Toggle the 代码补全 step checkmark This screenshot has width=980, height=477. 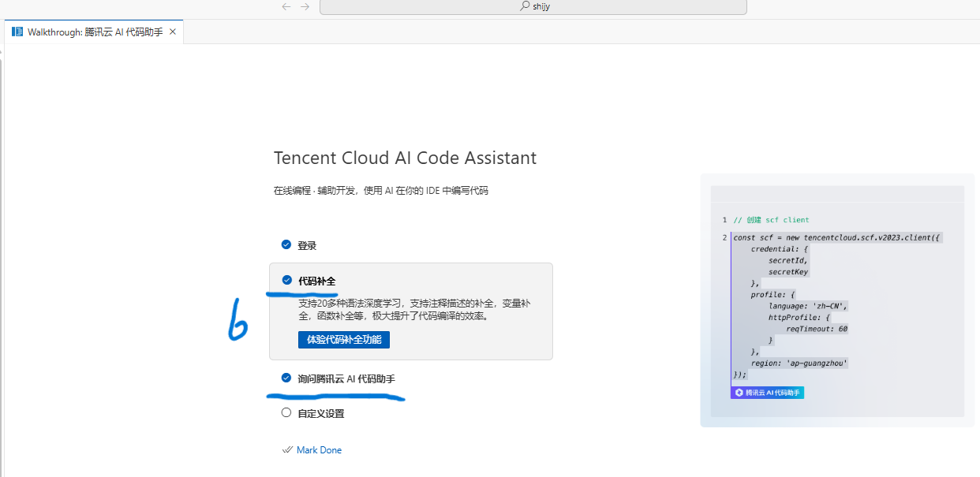click(x=287, y=280)
